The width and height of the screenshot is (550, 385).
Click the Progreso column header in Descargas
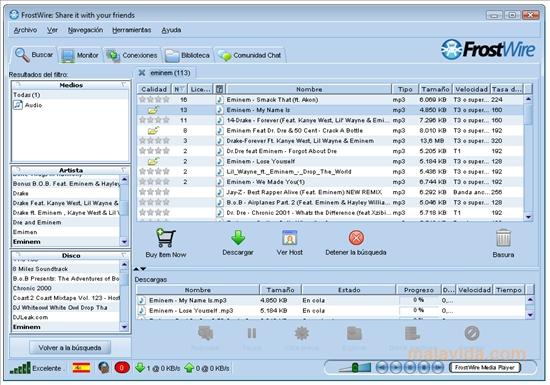tap(418, 290)
